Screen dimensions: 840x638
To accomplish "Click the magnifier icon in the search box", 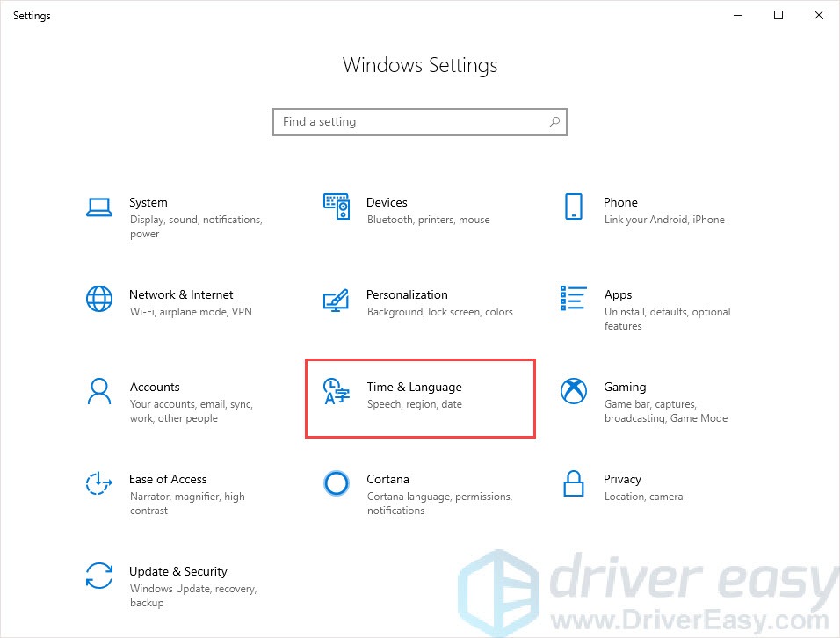I will [x=554, y=122].
